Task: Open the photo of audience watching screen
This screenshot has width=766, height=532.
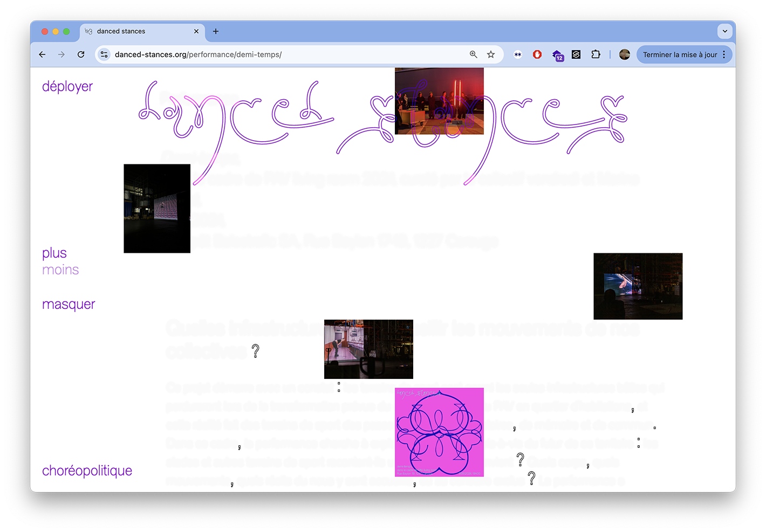Action: (638, 286)
